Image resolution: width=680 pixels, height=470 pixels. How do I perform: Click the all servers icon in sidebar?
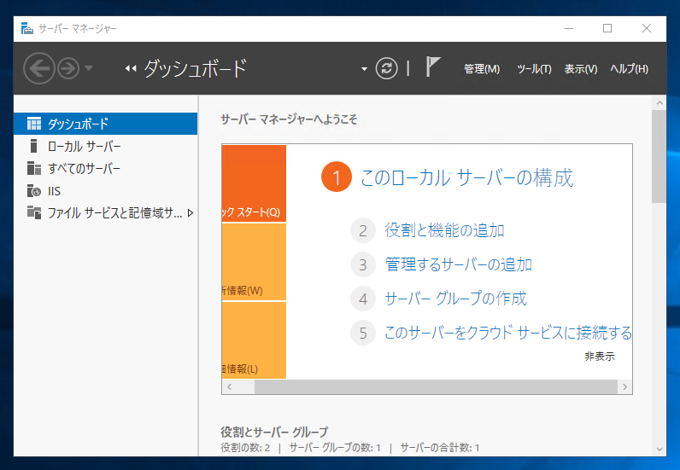pyautogui.click(x=34, y=168)
